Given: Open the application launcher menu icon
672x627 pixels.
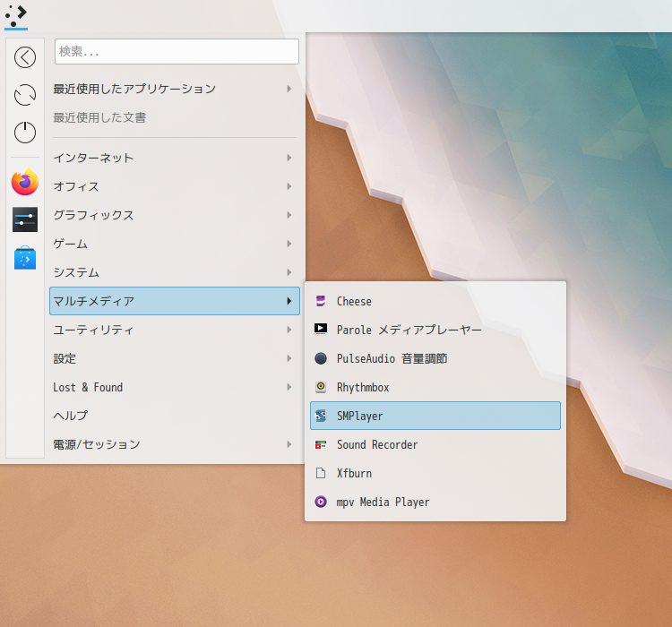Looking at the screenshot, I should tap(16, 16).
